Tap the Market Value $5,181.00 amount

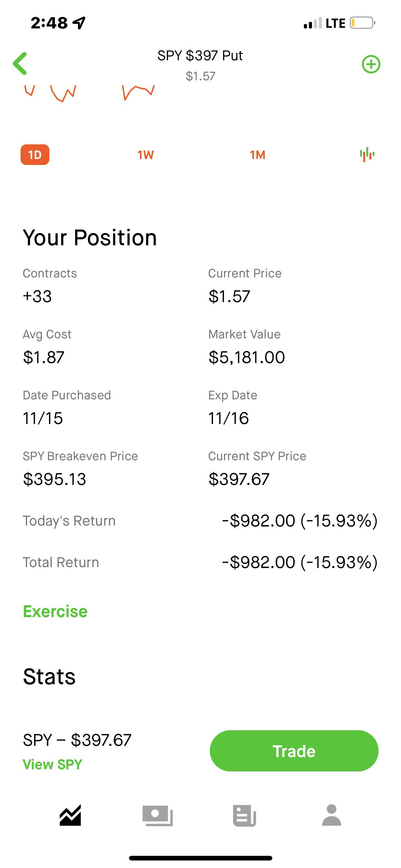[246, 357]
